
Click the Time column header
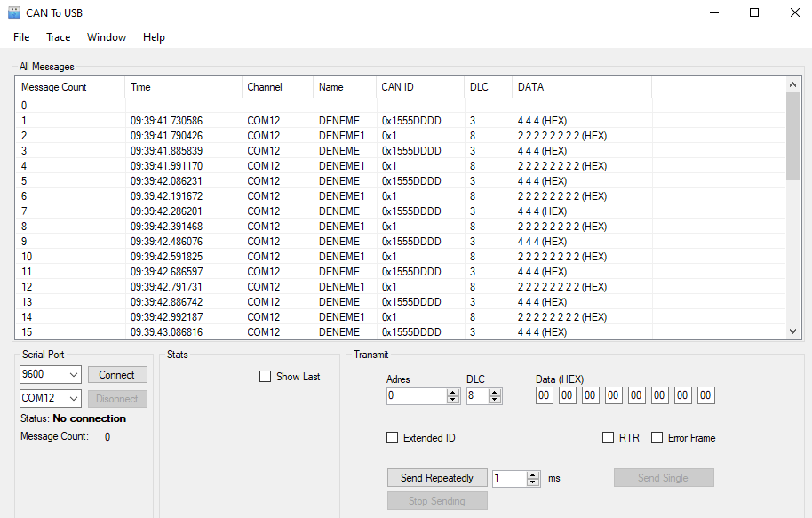pyautogui.click(x=183, y=87)
